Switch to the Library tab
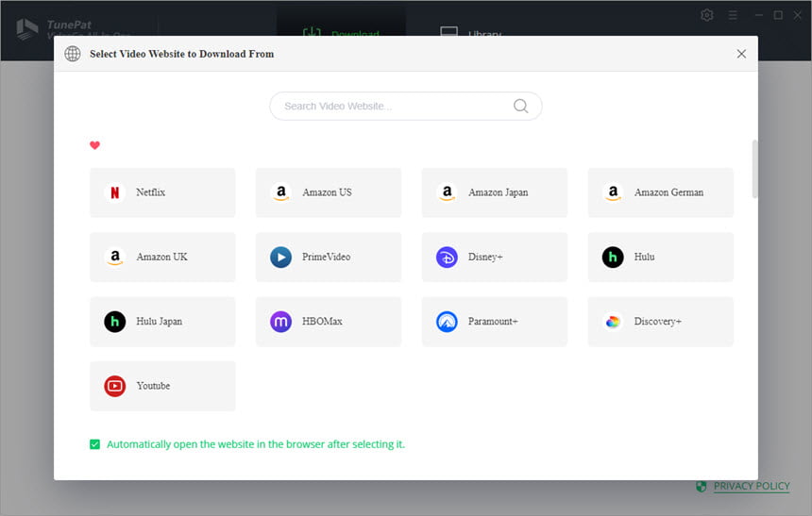812x516 pixels. point(470,31)
